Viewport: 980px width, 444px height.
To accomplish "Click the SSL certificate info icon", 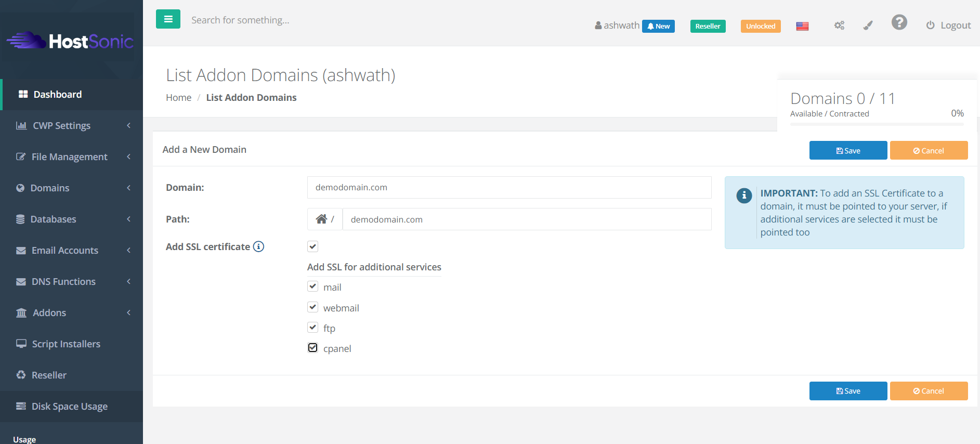I will (258, 246).
